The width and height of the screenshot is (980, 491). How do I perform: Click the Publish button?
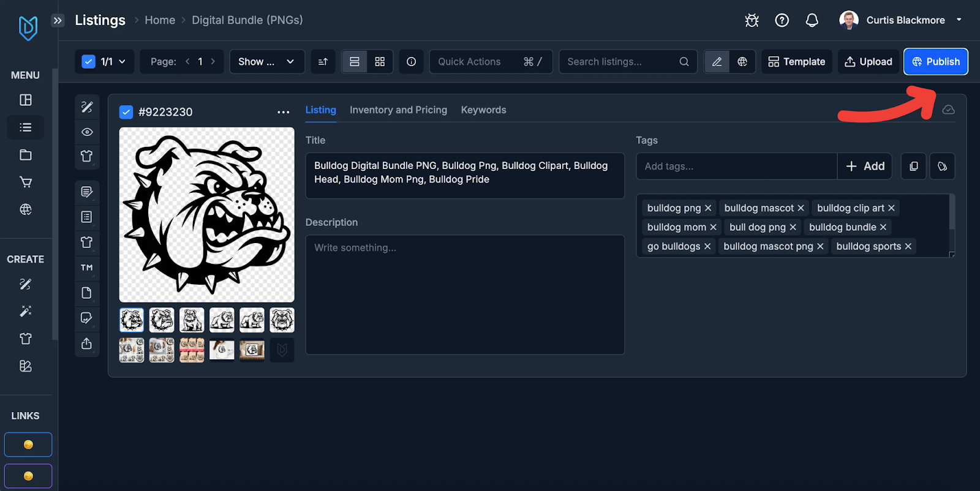936,61
